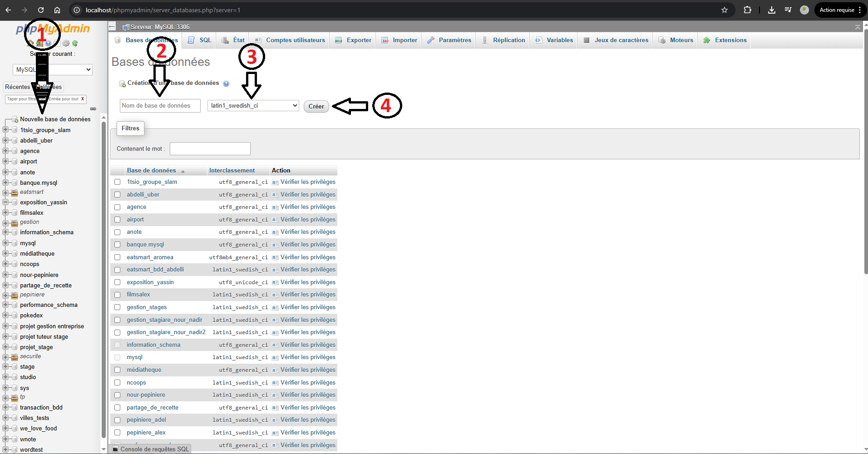Check the checkbox for banque.mysql
Image resolution: width=868 pixels, height=454 pixels.
(117, 245)
